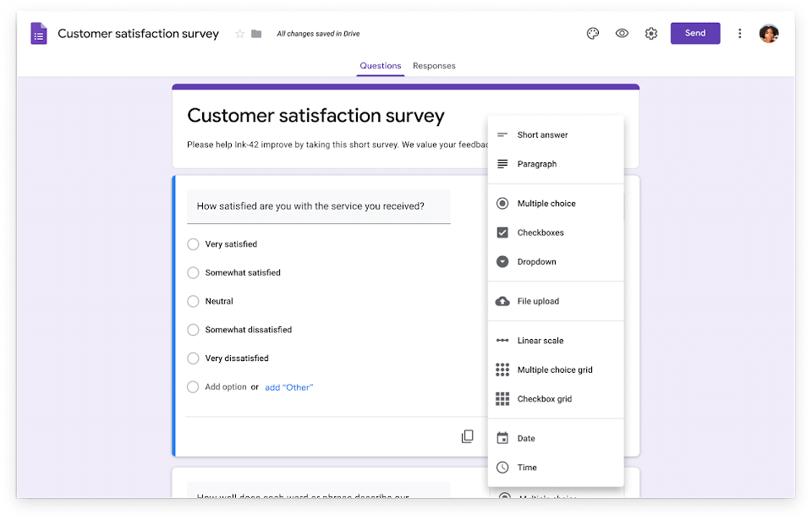The height and width of the screenshot is (520, 812).
Task: Pick Checkboxes as the question type
Action: [541, 232]
